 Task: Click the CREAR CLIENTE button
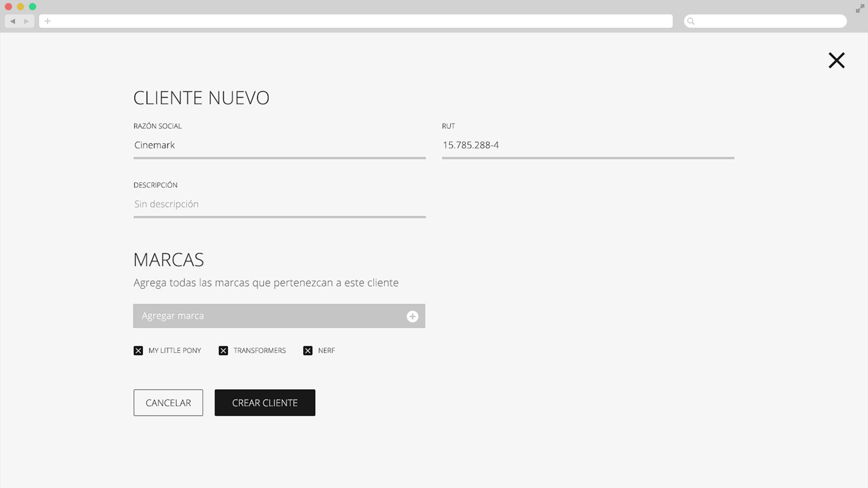tap(265, 402)
